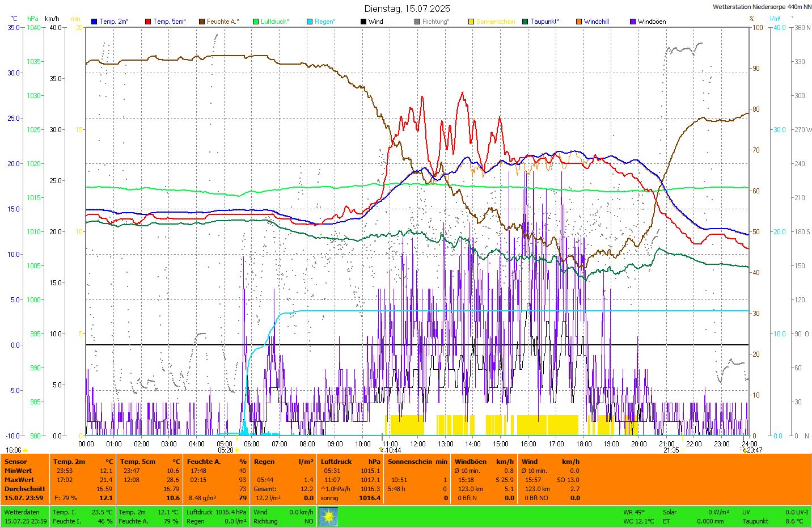
Task: Click the 12:00 time axis label
Action: (418, 444)
